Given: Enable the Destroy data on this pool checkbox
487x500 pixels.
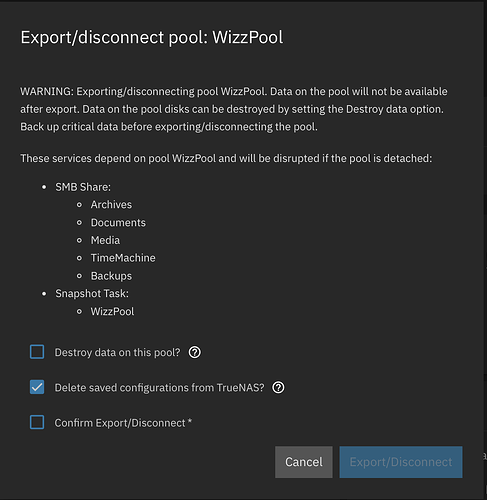Looking at the screenshot, I should click(37, 352).
